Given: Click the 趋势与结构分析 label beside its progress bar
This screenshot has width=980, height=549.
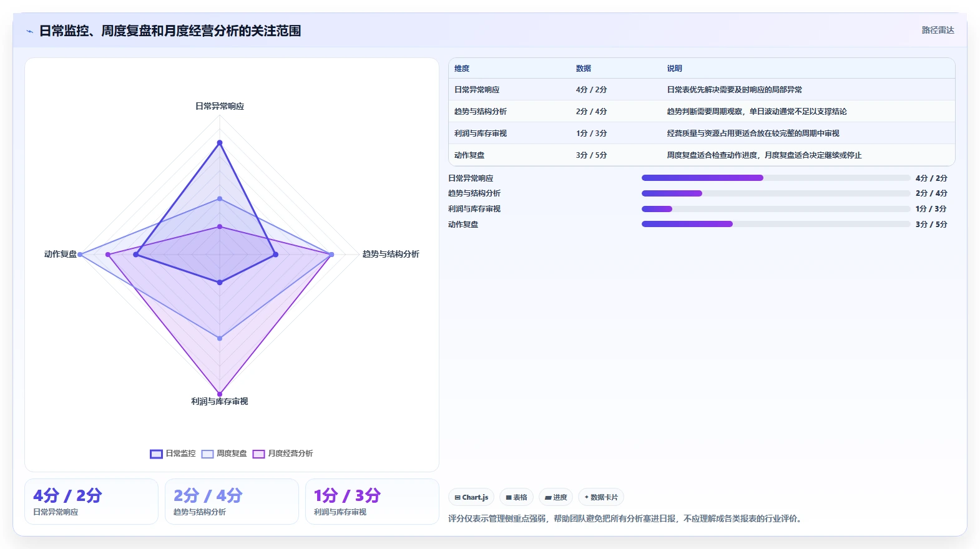Looking at the screenshot, I should (474, 193).
